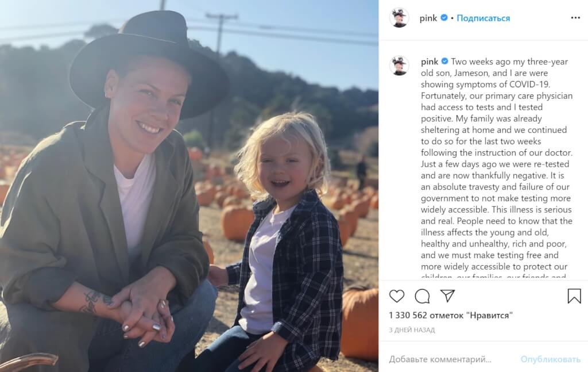Click the pumpkin patch photo
The height and width of the screenshot is (372, 588).
point(189,186)
